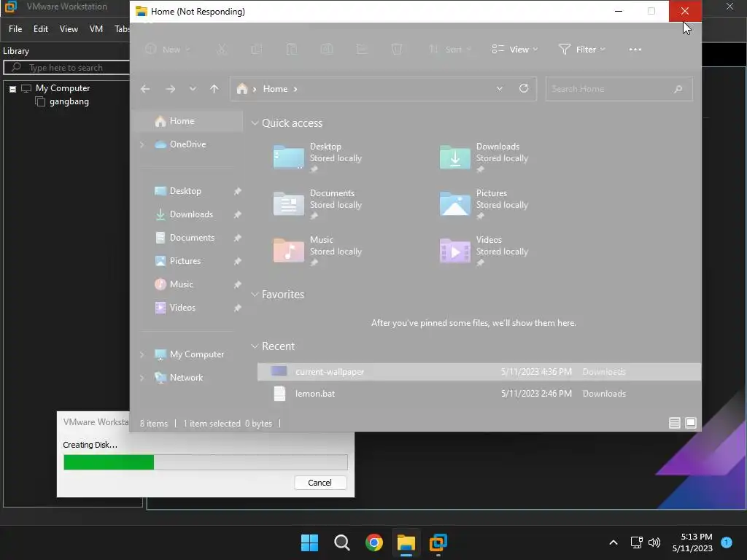Open the volume speaker tray icon
This screenshot has height=560, width=747.
(654, 542)
